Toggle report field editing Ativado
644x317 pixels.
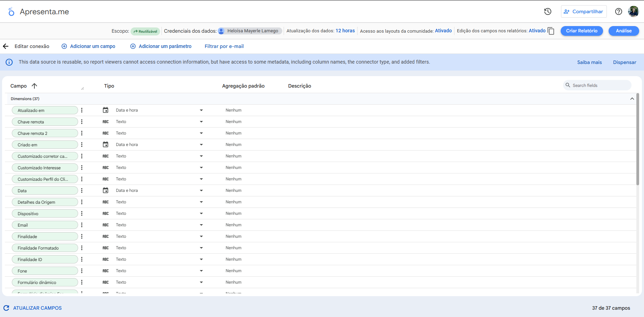coord(537,31)
